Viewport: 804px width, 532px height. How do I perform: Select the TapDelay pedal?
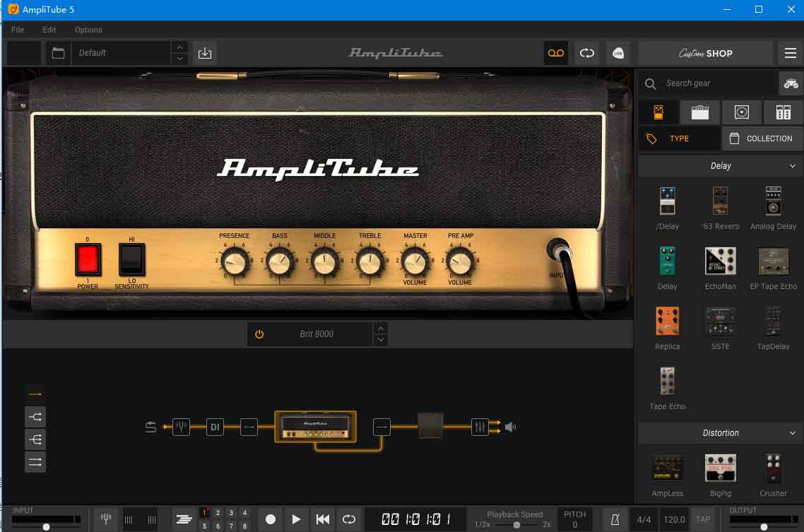point(773,328)
